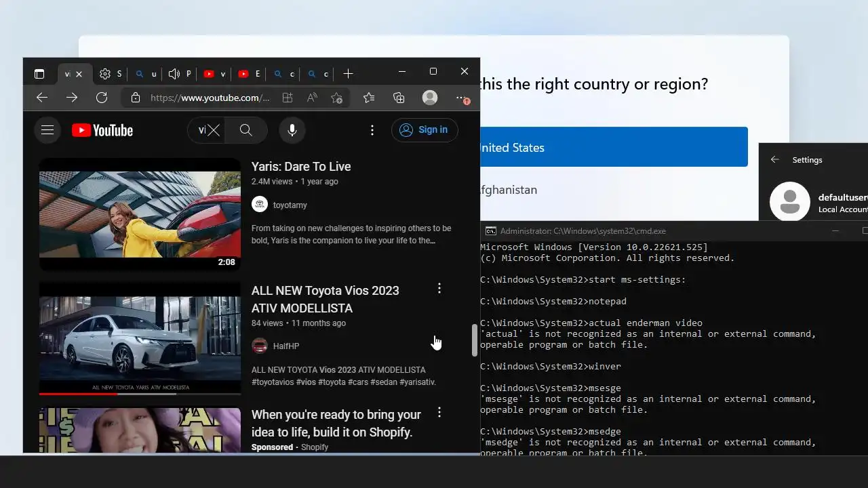Viewport: 868px width, 488px height.
Task: Click the 2:08 duration badge
Action: (226, 262)
